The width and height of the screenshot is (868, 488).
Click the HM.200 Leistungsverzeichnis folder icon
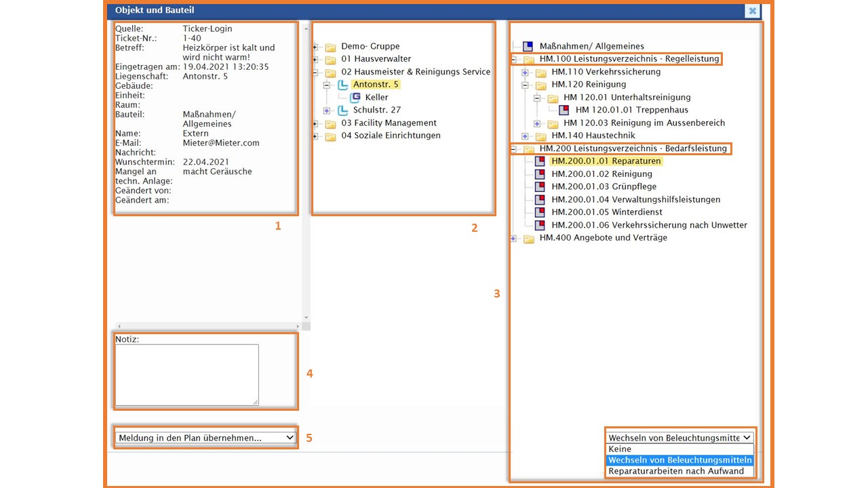pos(529,148)
